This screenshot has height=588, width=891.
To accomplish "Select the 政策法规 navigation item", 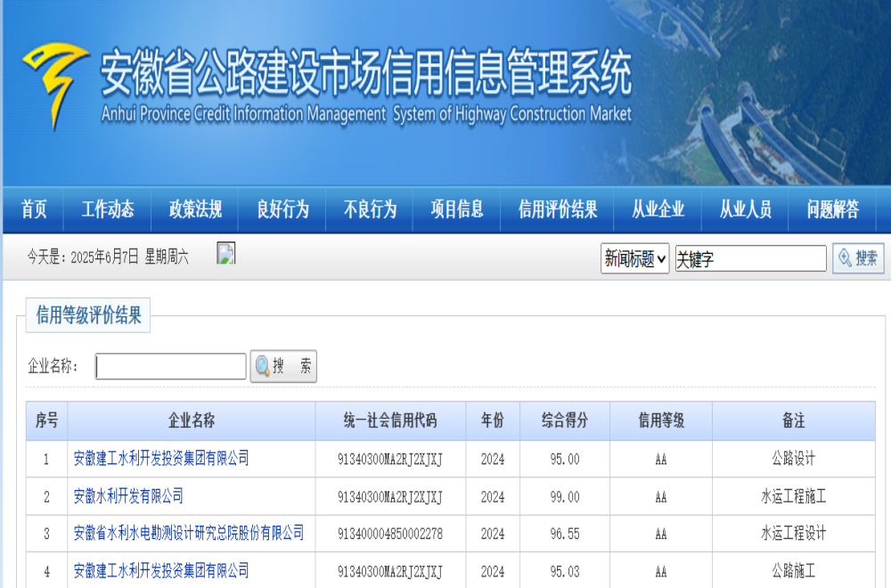I will [x=195, y=210].
